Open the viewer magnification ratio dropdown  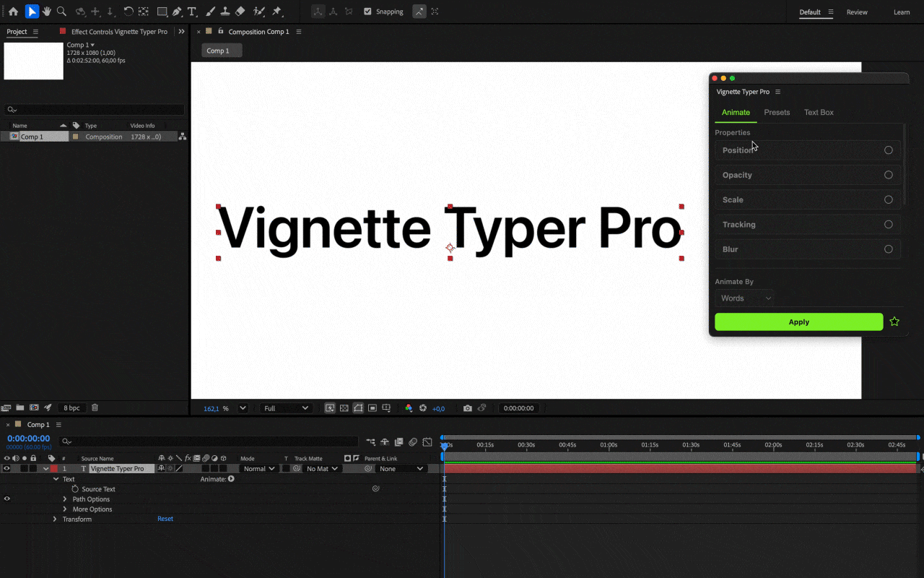(243, 408)
